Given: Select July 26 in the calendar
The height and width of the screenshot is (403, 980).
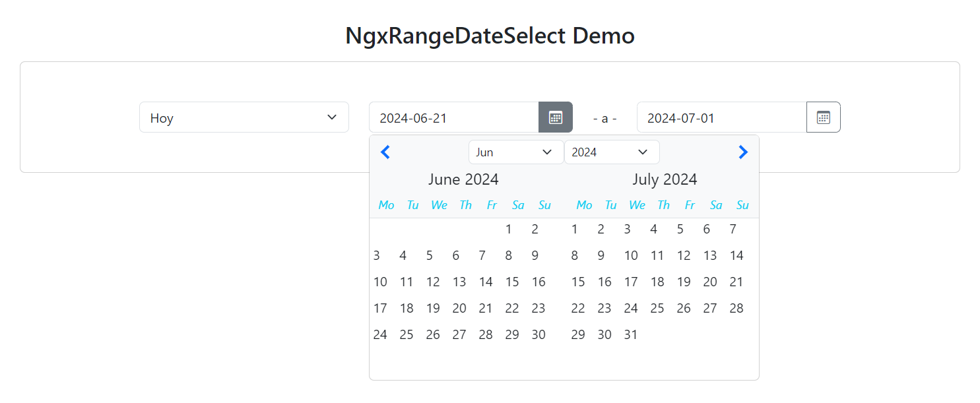Looking at the screenshot, I should (x=684, y=309).
